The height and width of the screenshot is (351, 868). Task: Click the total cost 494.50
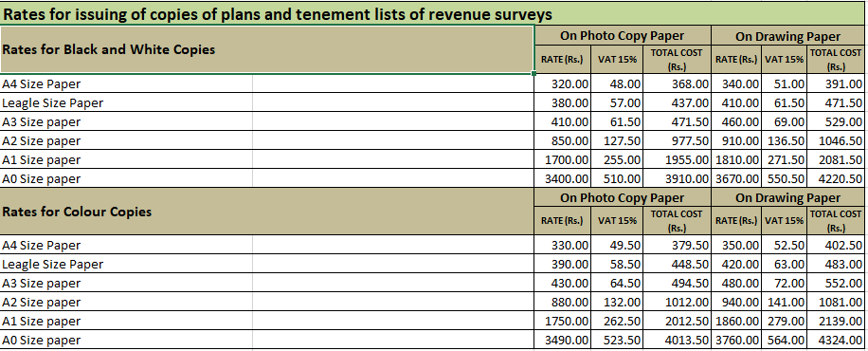tap(677, 283)
